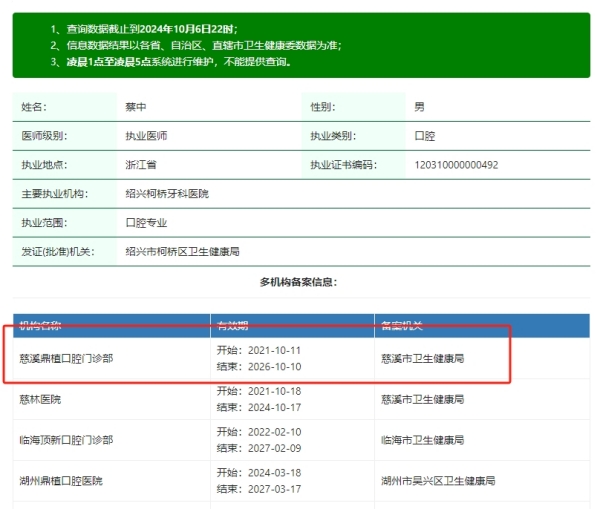Click the name value 蔡中

click(138, 107)
